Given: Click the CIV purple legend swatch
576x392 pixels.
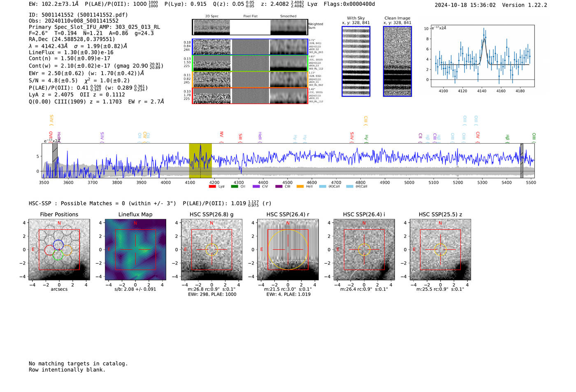Looking at the screenshot, I should pos(256,187).
